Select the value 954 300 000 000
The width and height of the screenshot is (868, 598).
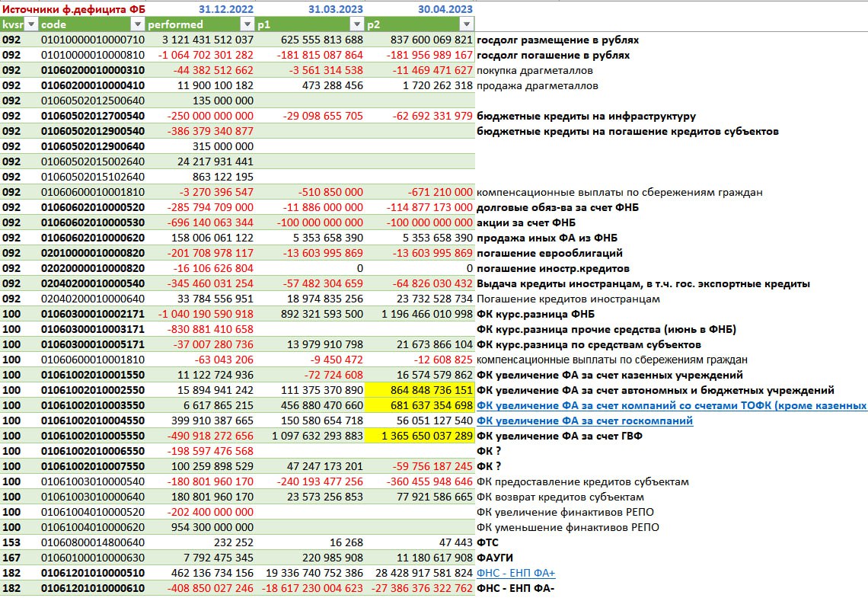[212, 527]
